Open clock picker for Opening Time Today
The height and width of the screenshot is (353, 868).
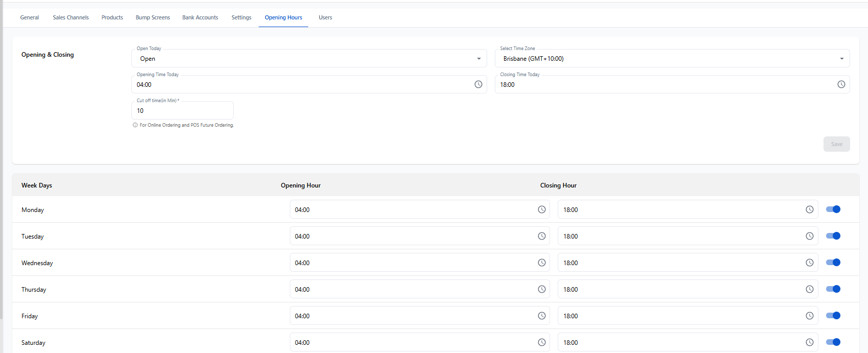pos(478,84)
